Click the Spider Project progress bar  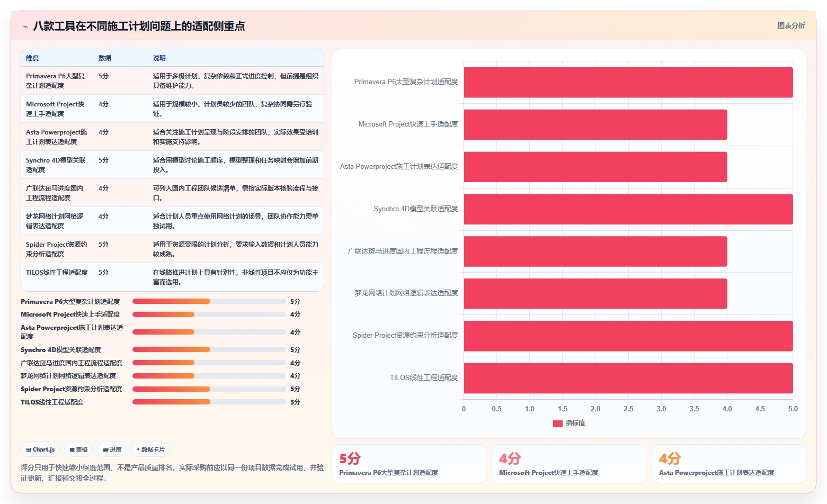coord(209,389)
